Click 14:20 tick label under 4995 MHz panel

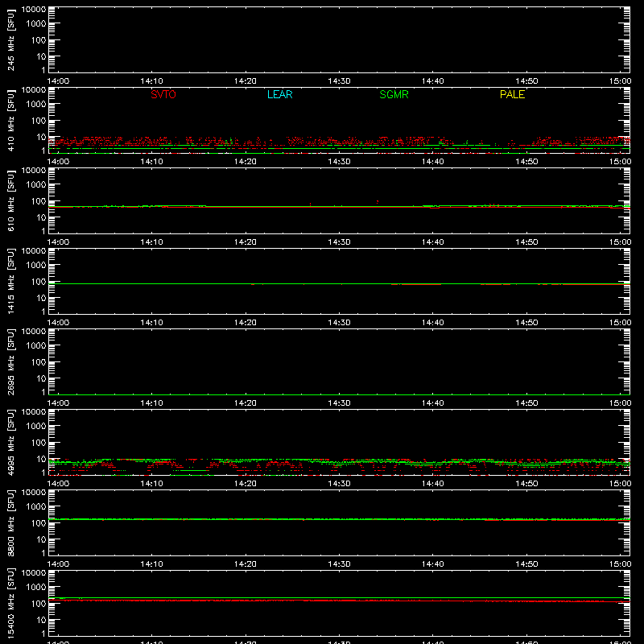click(x=246, y=484)
